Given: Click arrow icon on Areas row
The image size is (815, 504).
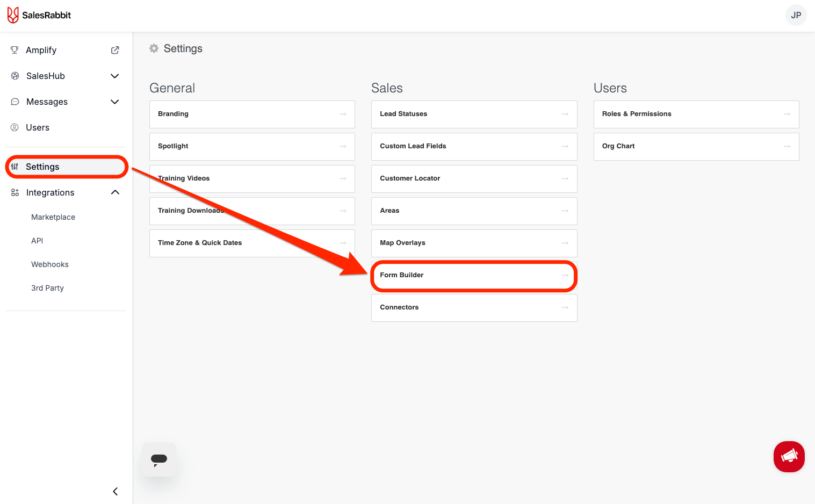Looking at the screenshot, I should pos(565,211).
